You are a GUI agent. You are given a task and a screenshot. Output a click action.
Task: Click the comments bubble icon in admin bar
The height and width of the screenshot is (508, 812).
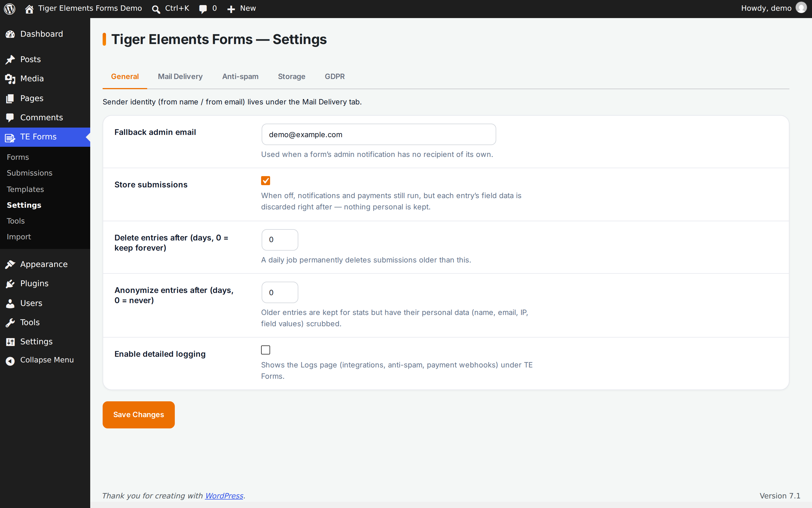(203, 9)
